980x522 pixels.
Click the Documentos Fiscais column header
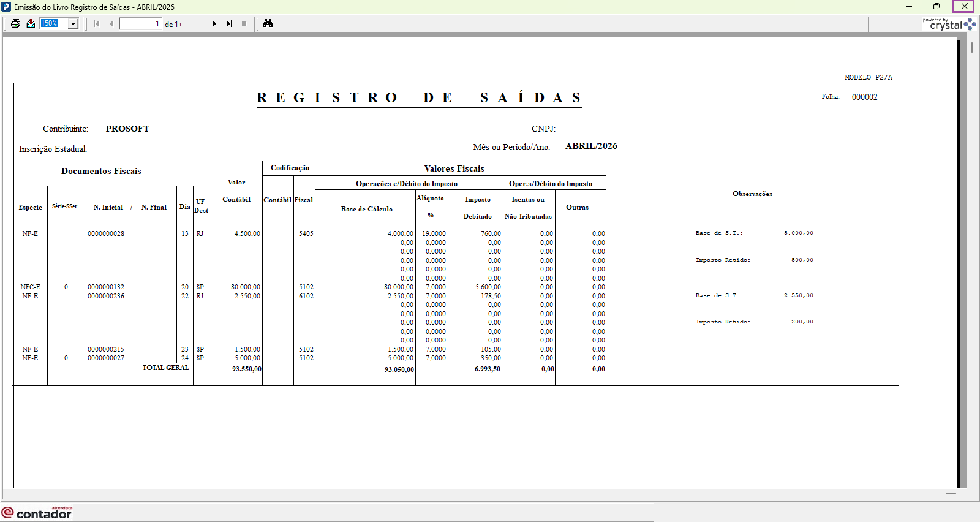(x=101, y=171)
